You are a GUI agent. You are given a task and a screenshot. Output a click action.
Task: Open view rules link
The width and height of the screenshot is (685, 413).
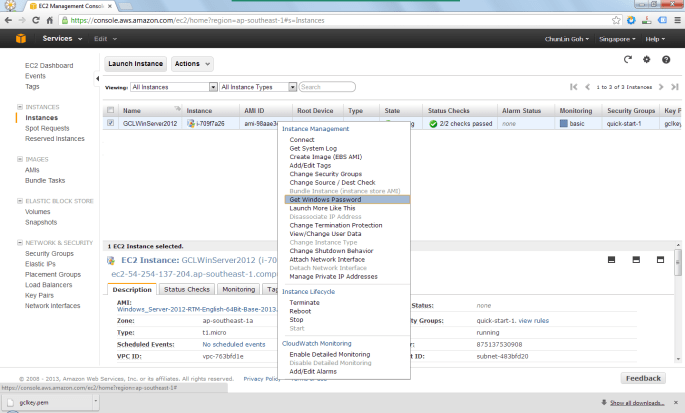tap(534, 321)
